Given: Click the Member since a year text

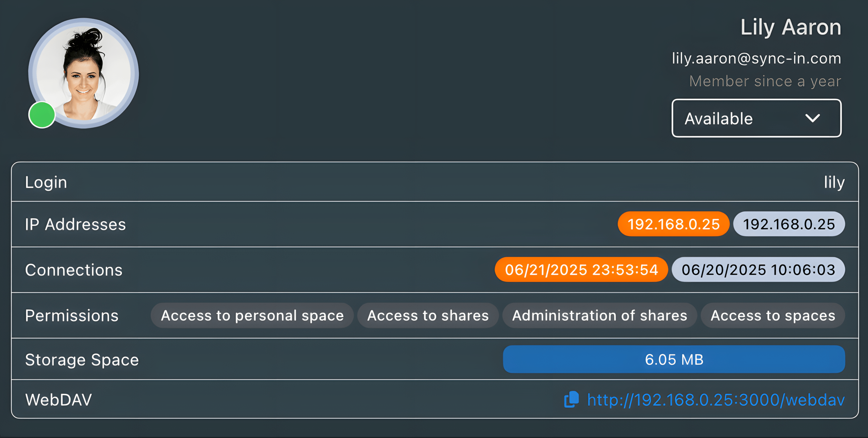Looking at the screenshot, I should (765, 81).
